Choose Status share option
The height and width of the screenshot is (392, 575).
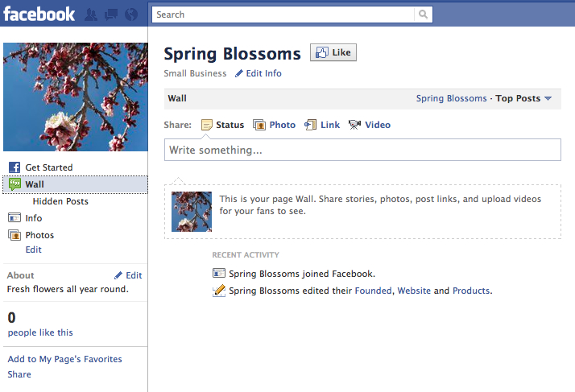[x=222, y=125]
